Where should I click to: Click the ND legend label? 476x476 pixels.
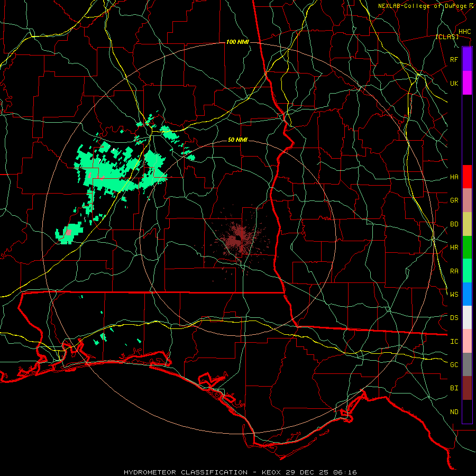(x=454, y=412)
